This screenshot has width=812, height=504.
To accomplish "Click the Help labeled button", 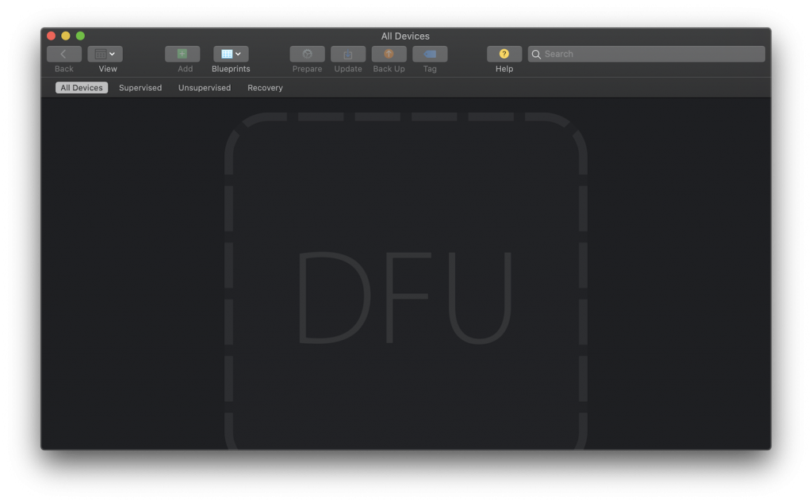I will click(504, 69).
